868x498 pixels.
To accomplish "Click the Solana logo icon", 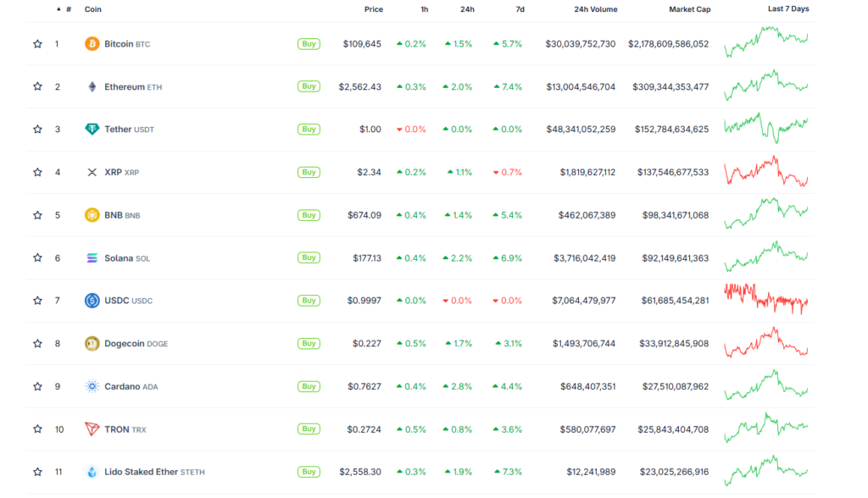I will pyautogui.click(x=92, y=258).
